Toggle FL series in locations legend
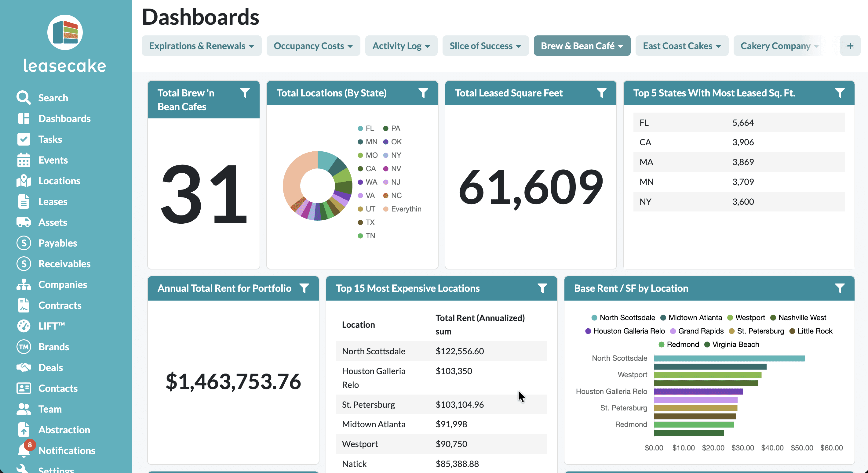This screenshot has width=868, height=473. coord(366,128)
